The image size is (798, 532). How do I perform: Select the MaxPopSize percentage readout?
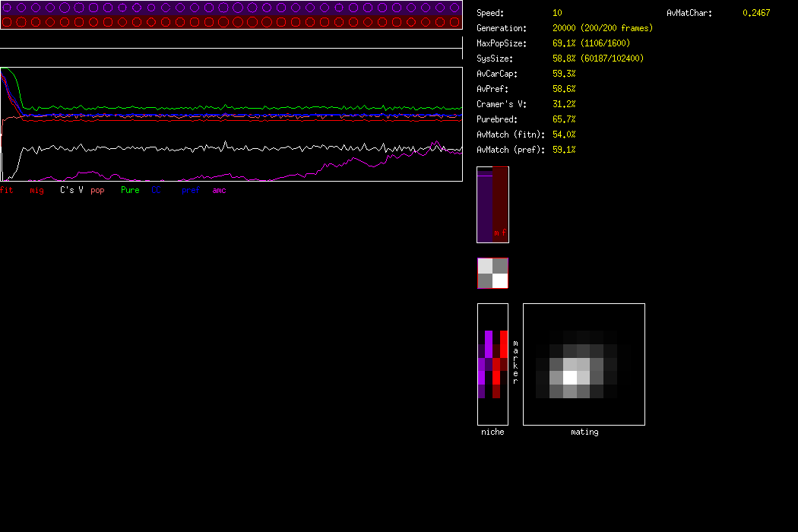(x=591, y=43)
